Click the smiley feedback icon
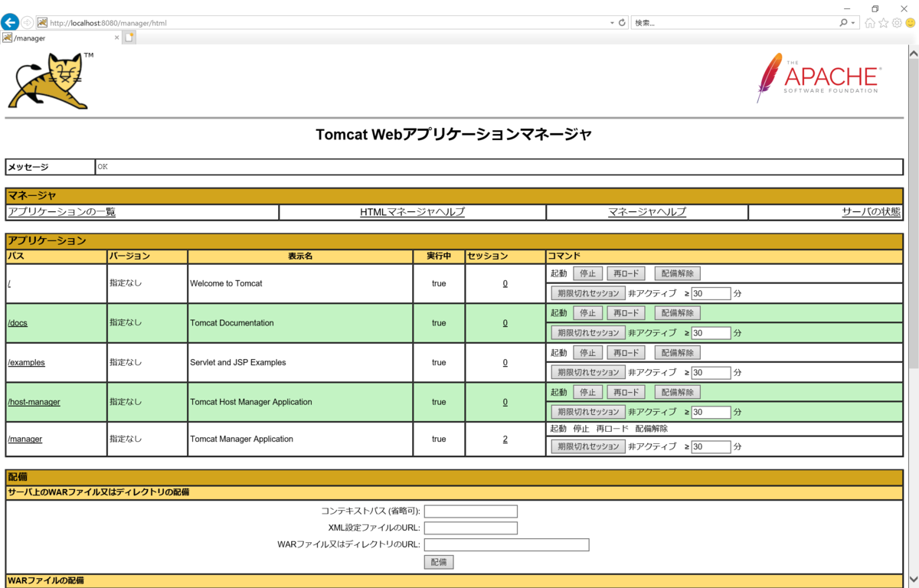 click(911, 23)
